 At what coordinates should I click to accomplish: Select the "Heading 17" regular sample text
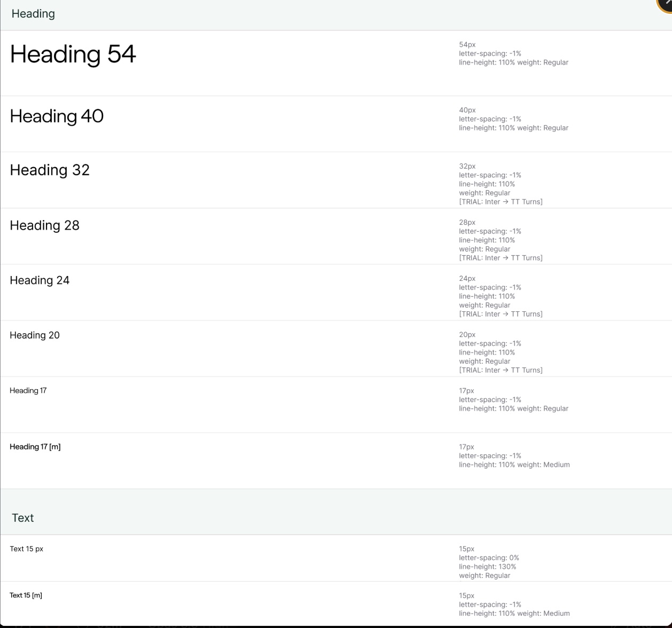coord(28,390)
